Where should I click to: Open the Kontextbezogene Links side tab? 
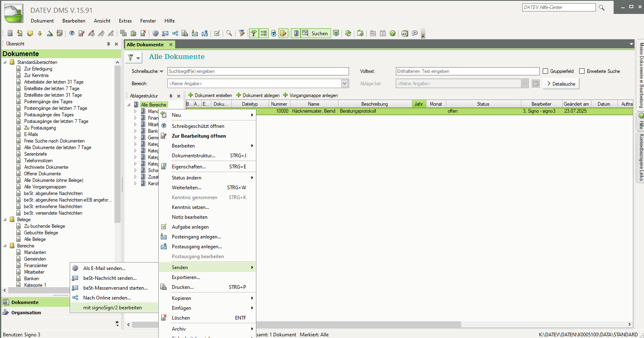click(x=641, y=157)
